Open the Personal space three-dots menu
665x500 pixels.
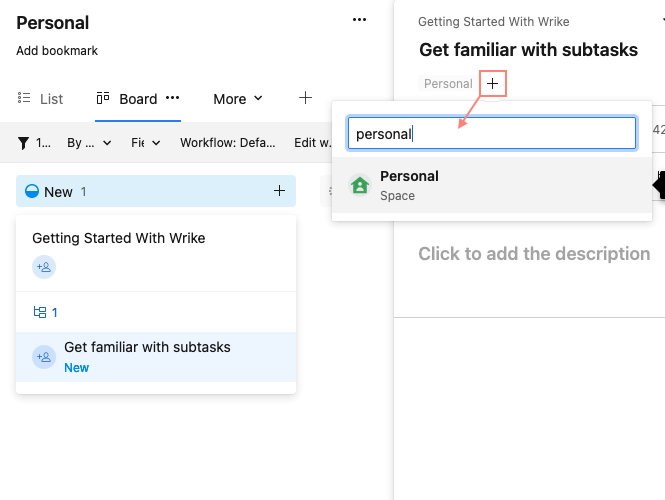359,19
